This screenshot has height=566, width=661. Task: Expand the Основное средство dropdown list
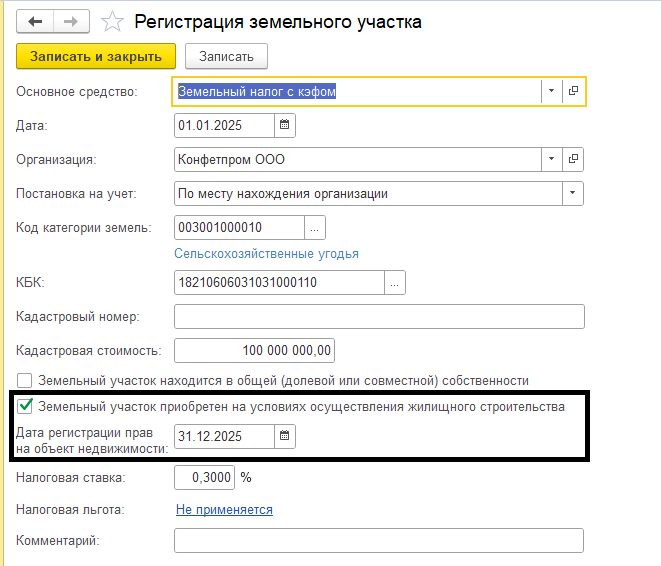click(x=551, y=91)
